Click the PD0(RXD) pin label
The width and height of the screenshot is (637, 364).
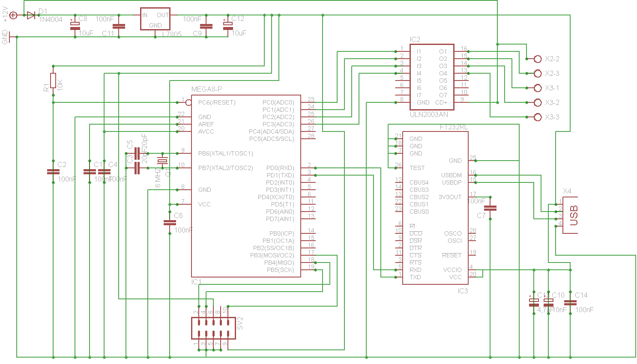(x=280, y=168)
